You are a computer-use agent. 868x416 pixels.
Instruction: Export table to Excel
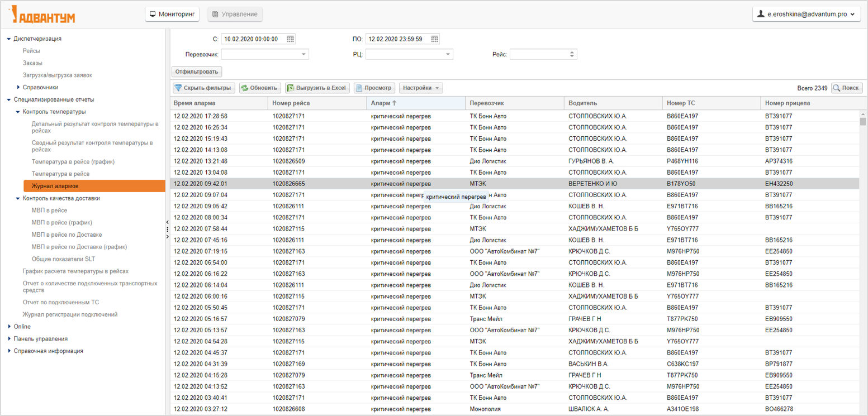pos(317,88)
